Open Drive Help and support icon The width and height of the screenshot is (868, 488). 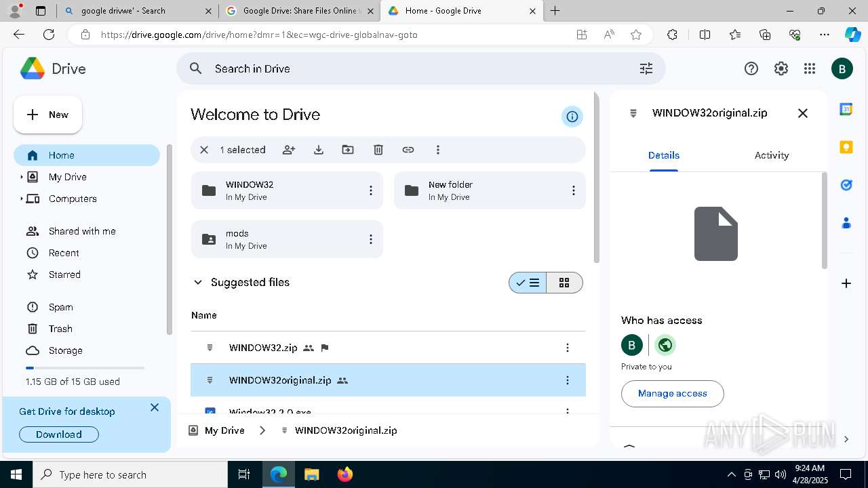(x=751, y=68)
